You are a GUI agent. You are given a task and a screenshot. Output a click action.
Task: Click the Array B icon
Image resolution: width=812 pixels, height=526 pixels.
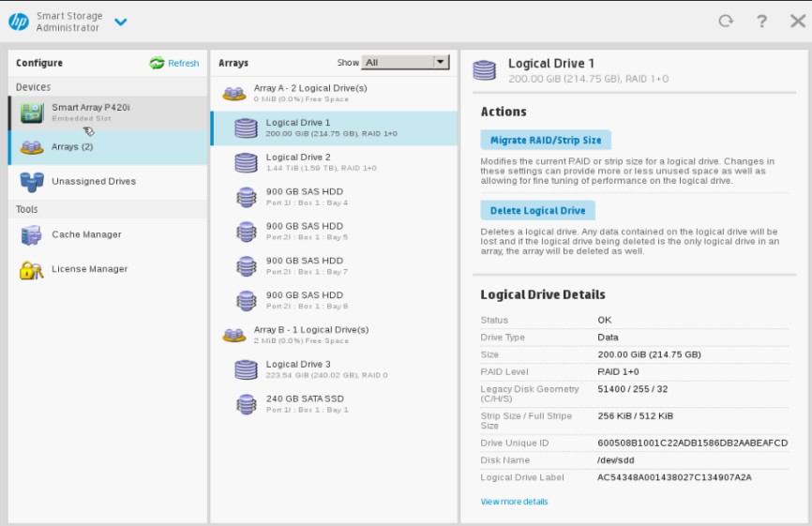tap(233, 335)
